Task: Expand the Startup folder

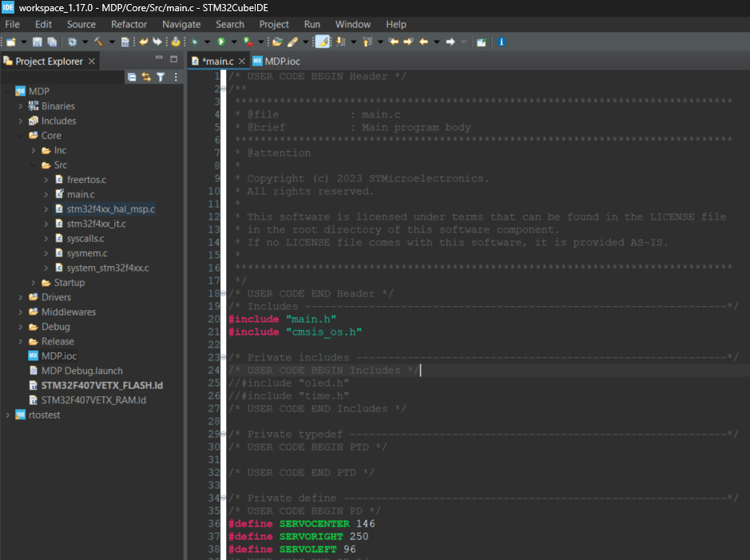Action: pos(33,283)
